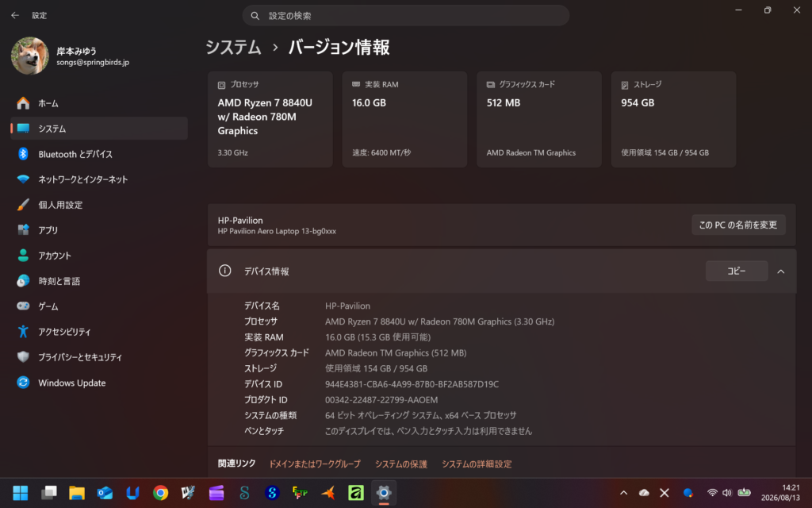The width and height of the screenshot is (812, 508).
Task: Show hidden system tray icons
Action: pyautogui.click(x=623, y=493)
